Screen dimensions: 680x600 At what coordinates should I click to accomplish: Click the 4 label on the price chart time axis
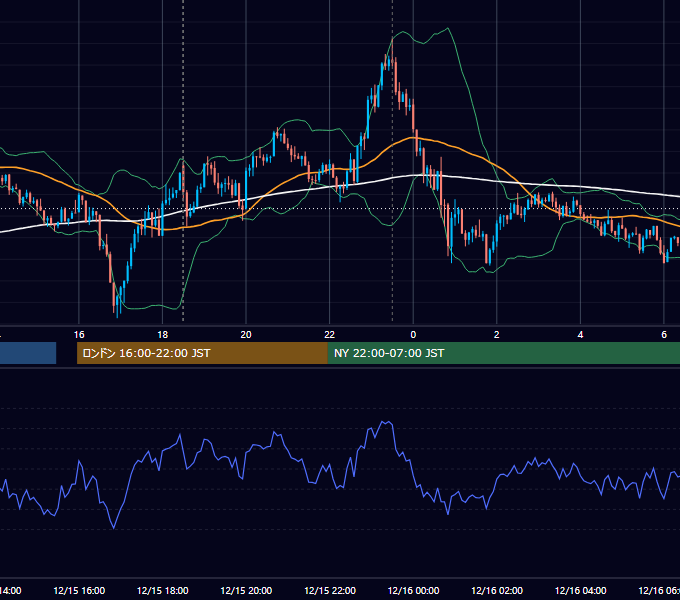pyautogui.click(x=580, y=335)
